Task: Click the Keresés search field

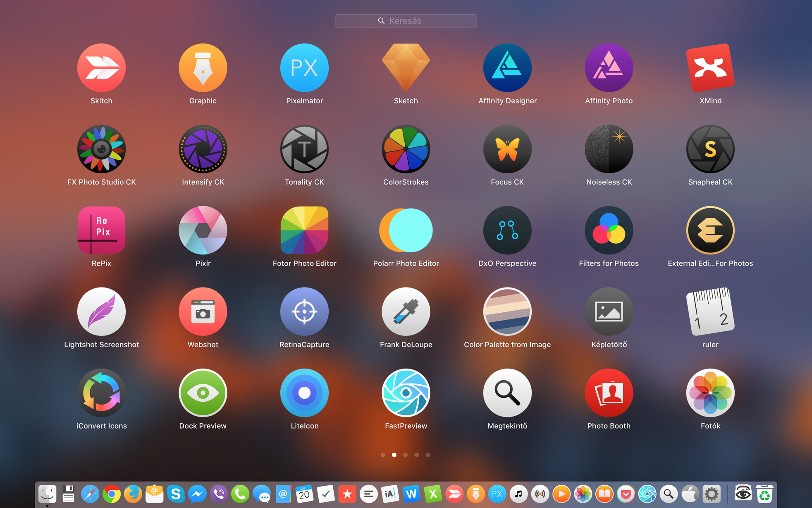Action: pos(406,21)
